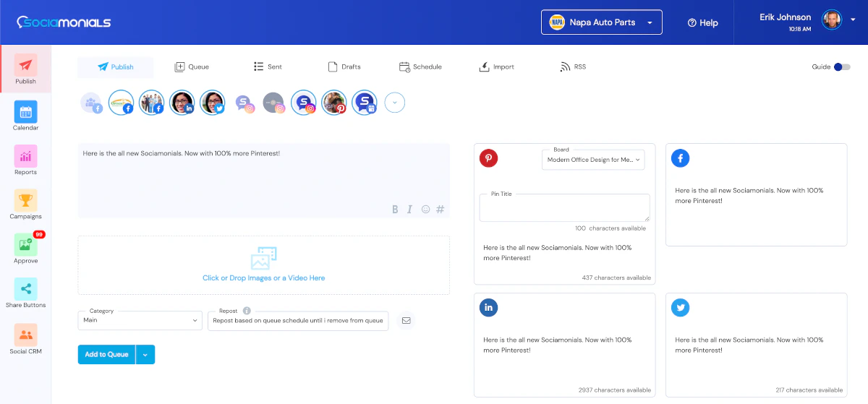Toggle the S-logo Google Business account

pos(365,103)
